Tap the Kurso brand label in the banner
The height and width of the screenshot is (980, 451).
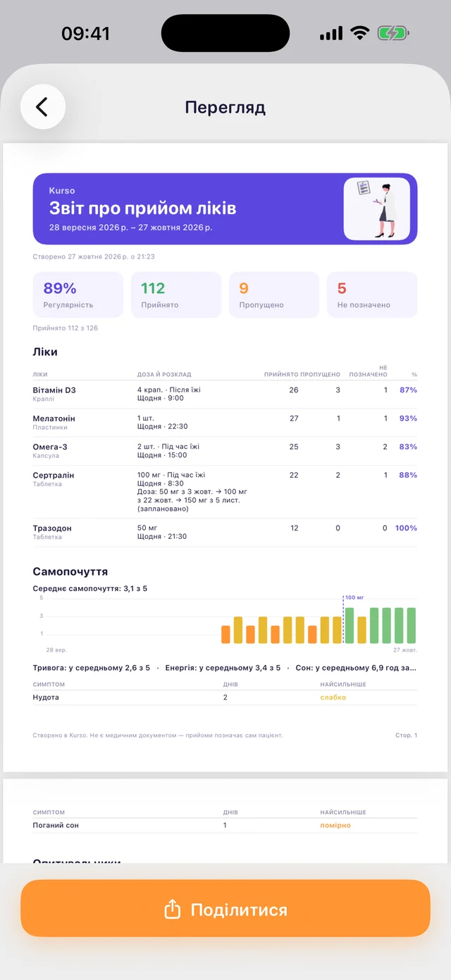(x=62, y=191)
